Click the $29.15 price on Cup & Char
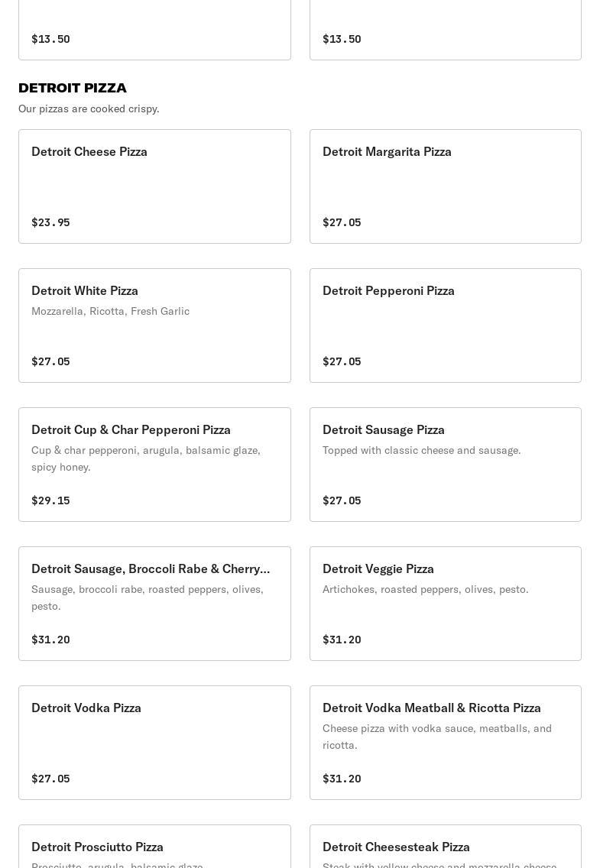 pyautogui.click(x=50, y=500)
